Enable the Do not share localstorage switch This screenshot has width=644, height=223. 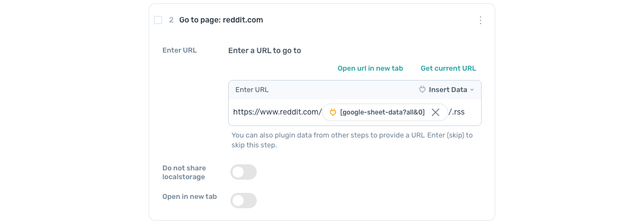coord(244,172)
